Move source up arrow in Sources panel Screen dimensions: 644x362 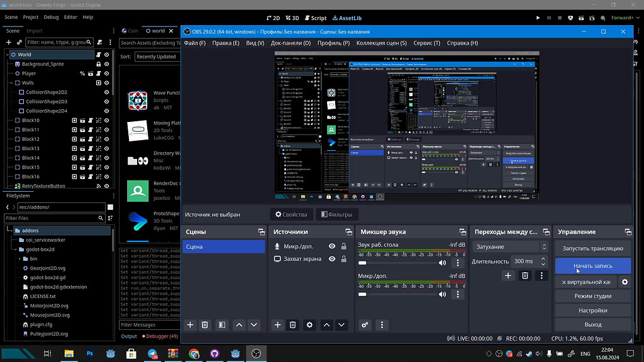click(x=326, y=325)
